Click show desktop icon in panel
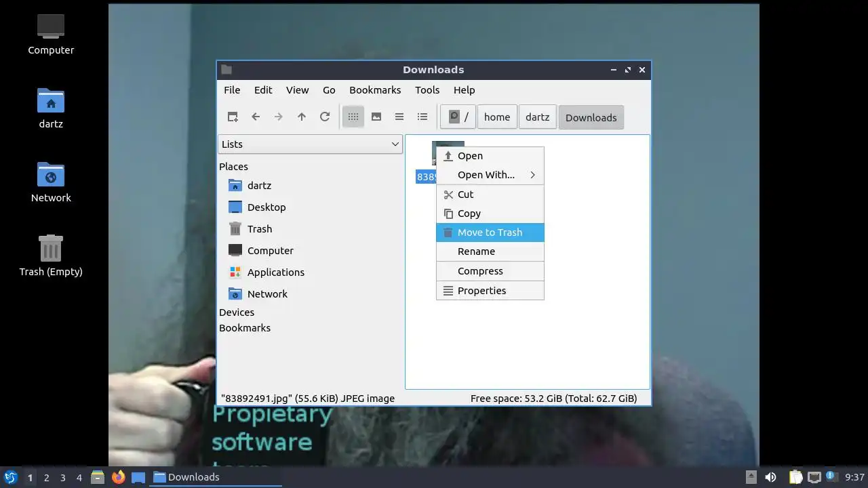The width and height of the screenshot is (868, 488). 138,477
